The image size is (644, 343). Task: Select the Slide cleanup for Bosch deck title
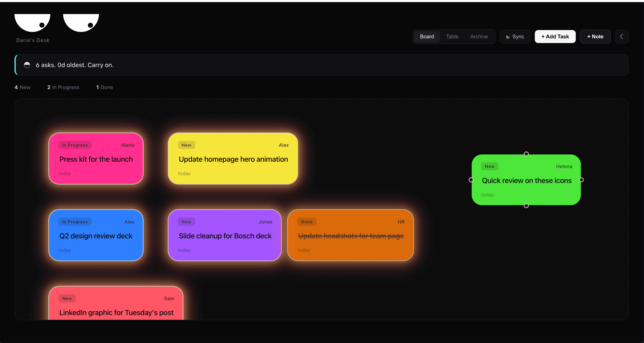click(225, 236)
